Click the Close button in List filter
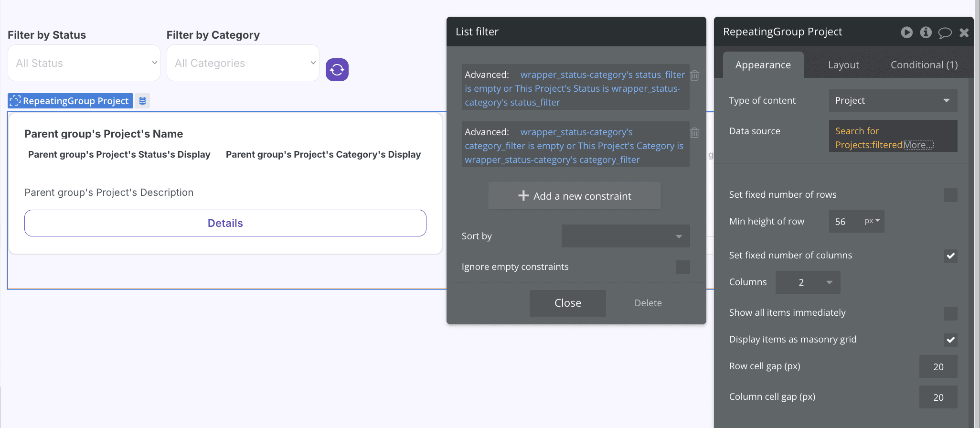The image size is (980, 428). [568, 303]
